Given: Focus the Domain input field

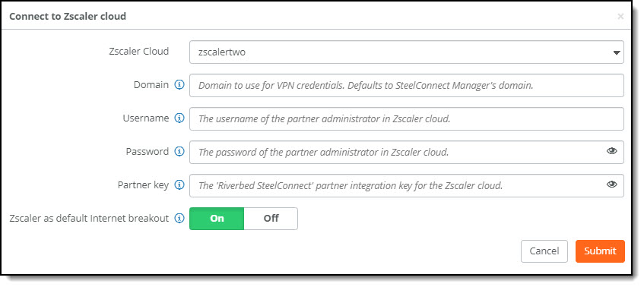Looking at the screenshot, I should [407, 85].
